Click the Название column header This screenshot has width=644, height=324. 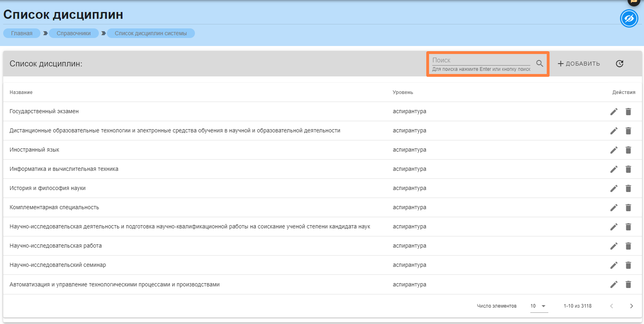21,92
